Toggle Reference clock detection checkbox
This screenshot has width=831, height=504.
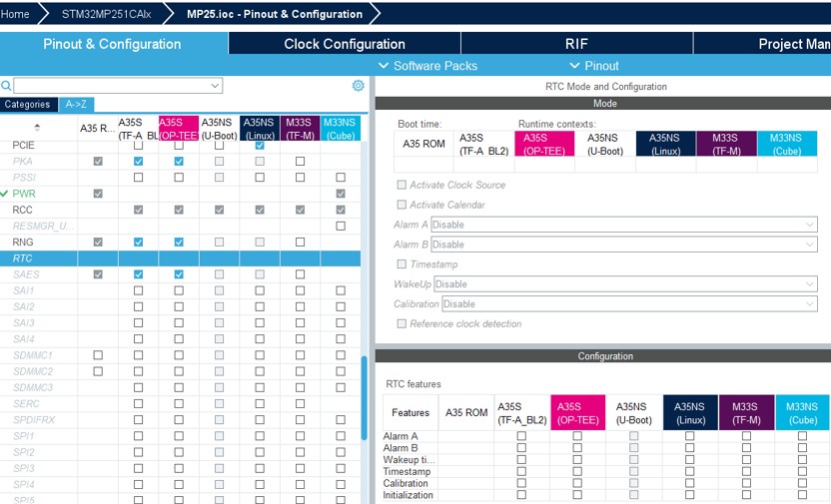coord(402,323)
